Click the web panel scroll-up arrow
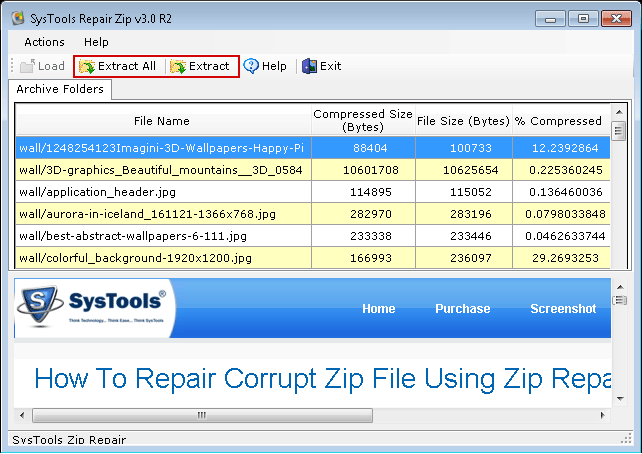Viewport: 642px width, 454px height. point(620,287)
